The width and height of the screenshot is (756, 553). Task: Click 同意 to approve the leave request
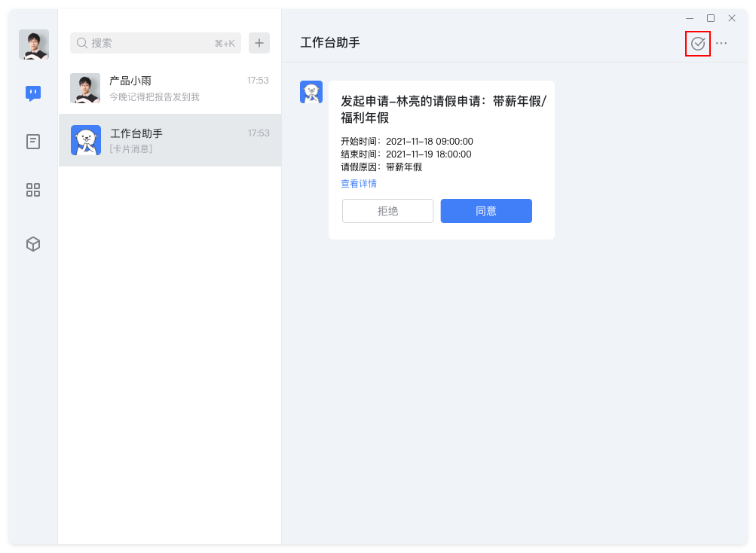485,211
